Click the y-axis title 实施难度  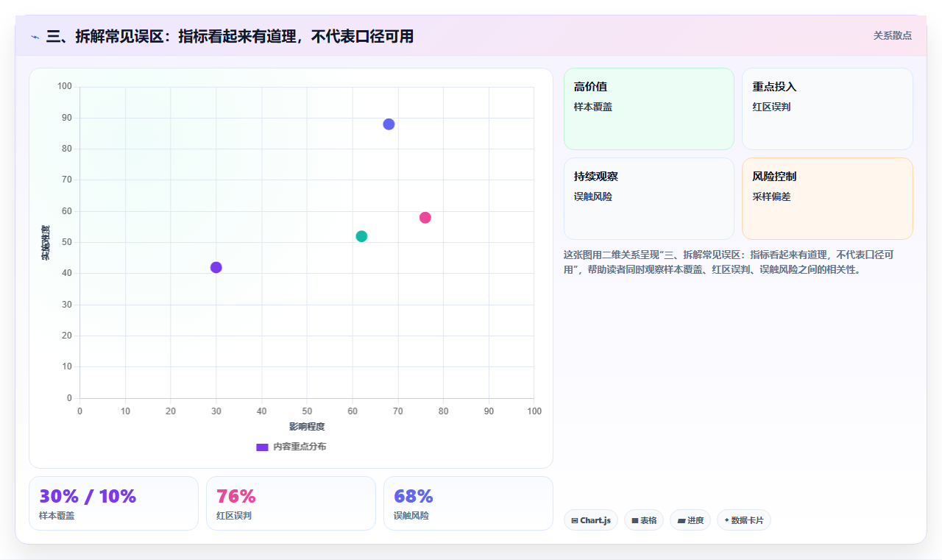click(46, 243)
